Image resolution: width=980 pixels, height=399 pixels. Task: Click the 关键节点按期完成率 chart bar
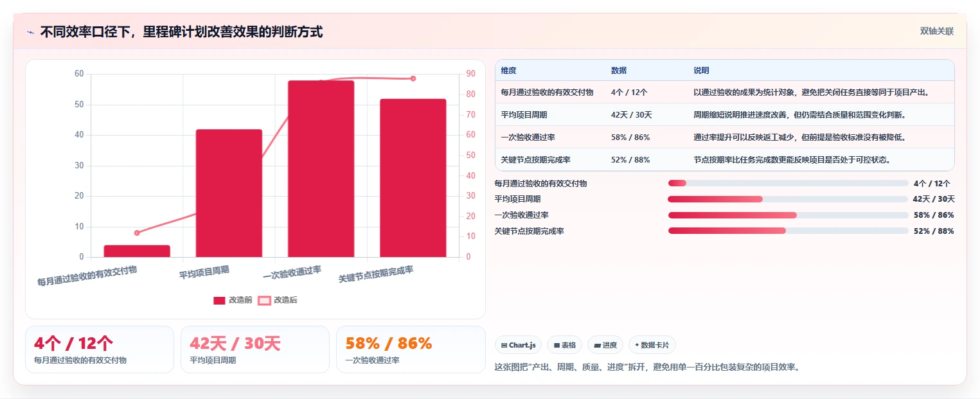[413, 178]
